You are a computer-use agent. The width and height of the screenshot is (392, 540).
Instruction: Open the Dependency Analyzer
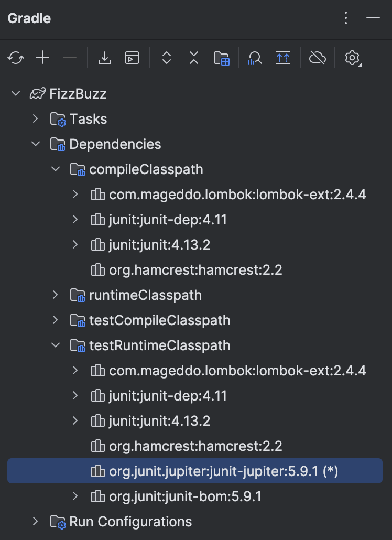pos(255,58)
